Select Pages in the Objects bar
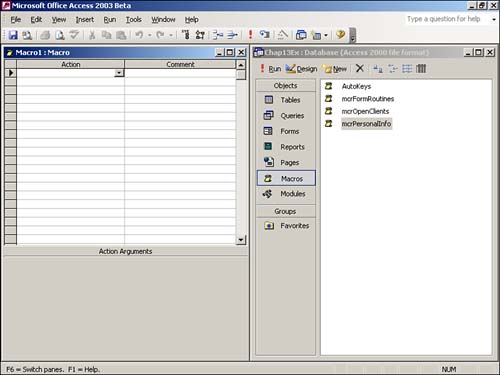The width and height of the screenshot is (500, 375). (286, 162)
